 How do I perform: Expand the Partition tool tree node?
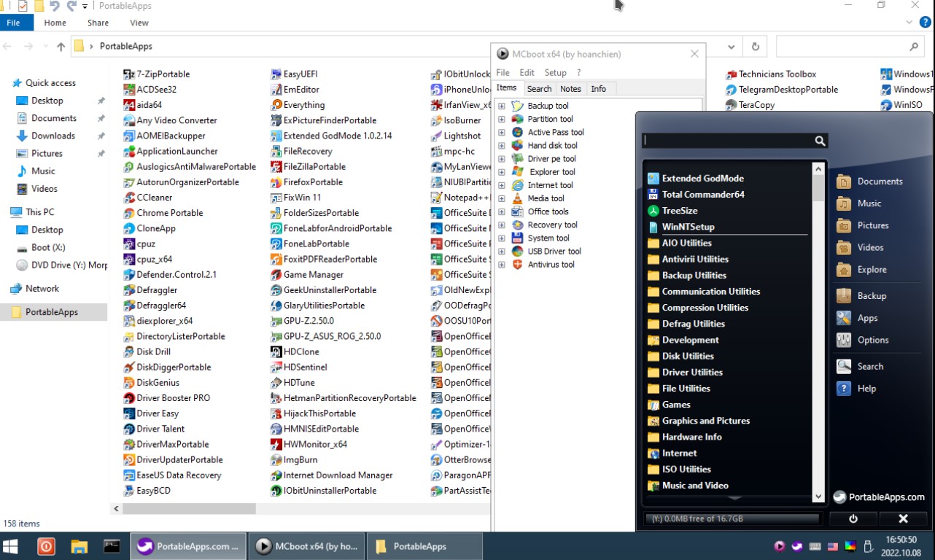tap(502, 120)
